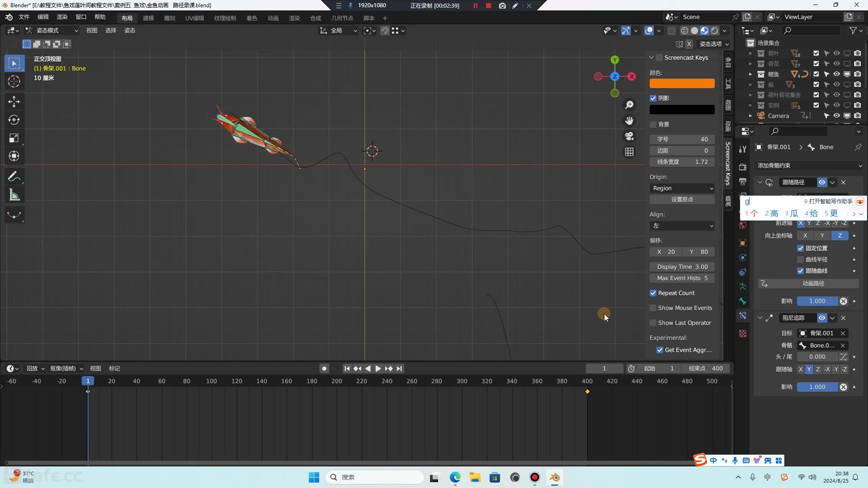The height and width of the screenshot is (488, 868).
Task: Switch orthographic perspective grid icon
Action: coord(629,152)
